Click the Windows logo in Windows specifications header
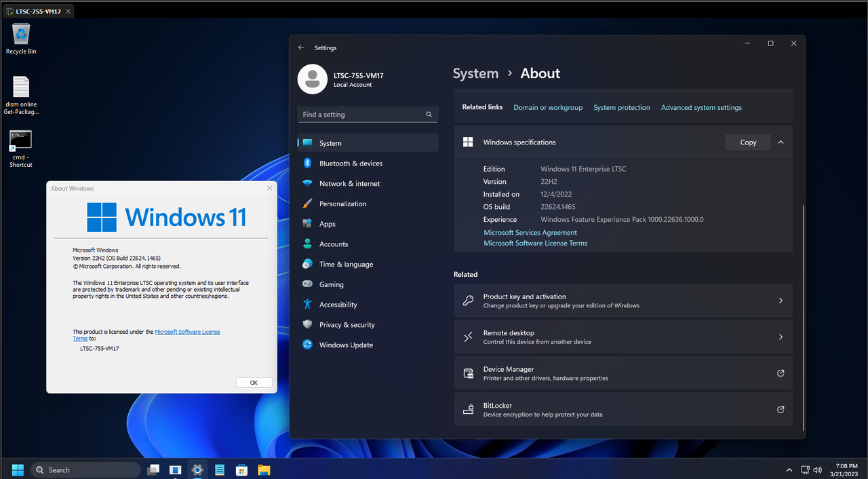 (468, 142)
